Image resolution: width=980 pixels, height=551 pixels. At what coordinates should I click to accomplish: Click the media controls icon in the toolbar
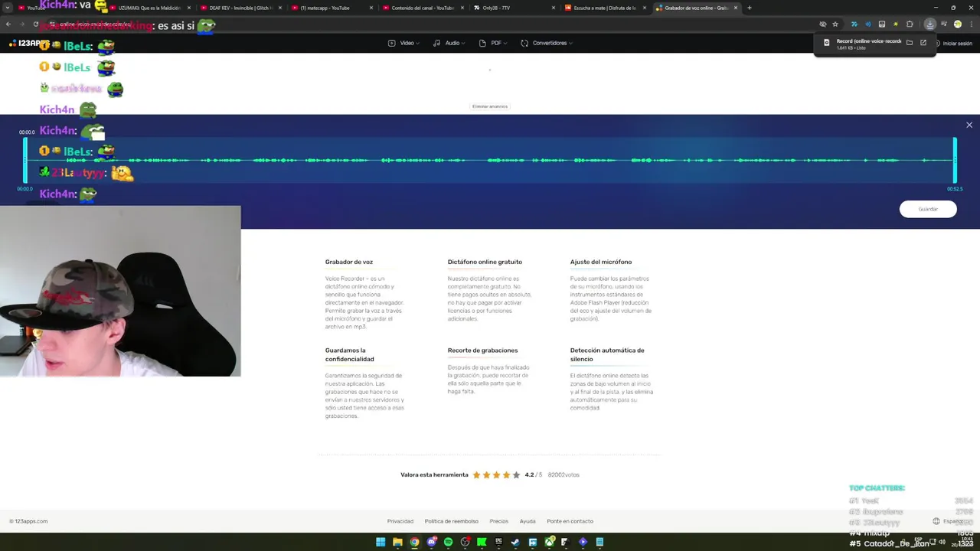tap(944, 24)
